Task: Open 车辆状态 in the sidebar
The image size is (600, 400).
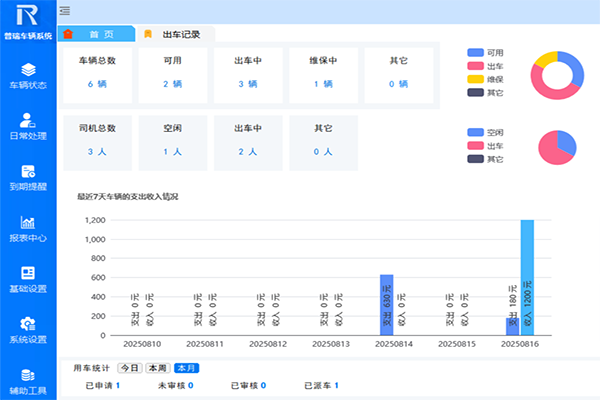Action: (x=28, y=75)
